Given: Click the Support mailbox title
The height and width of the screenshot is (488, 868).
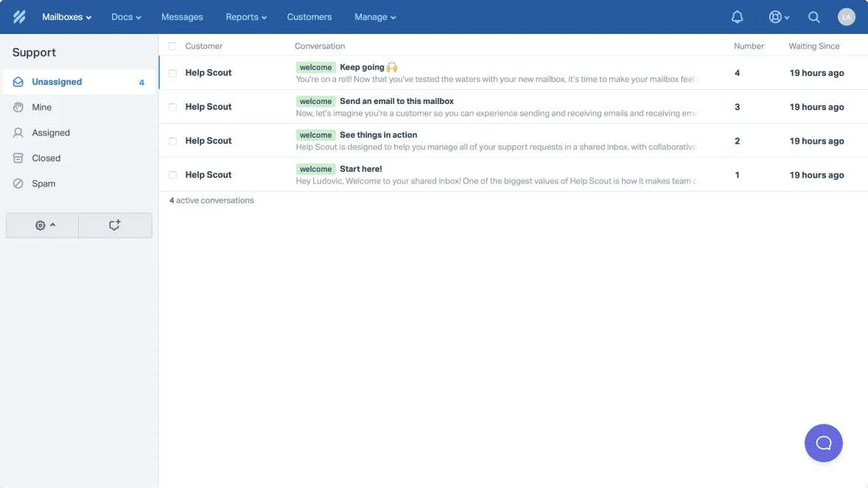Looking at the screenshot, I should [x=35, y=52].
